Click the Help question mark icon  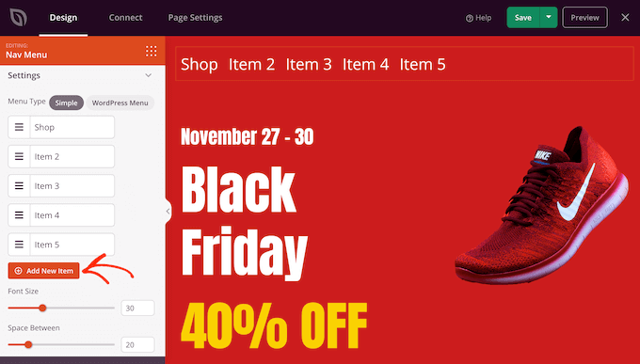pos(470,18)
